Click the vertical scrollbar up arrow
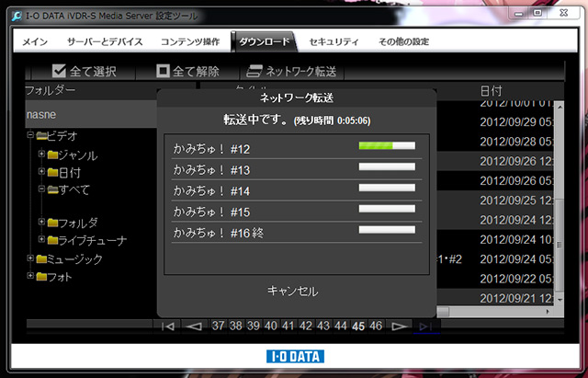Image resolution: width=588 pixels, height=378 pixels. [560, 108]
